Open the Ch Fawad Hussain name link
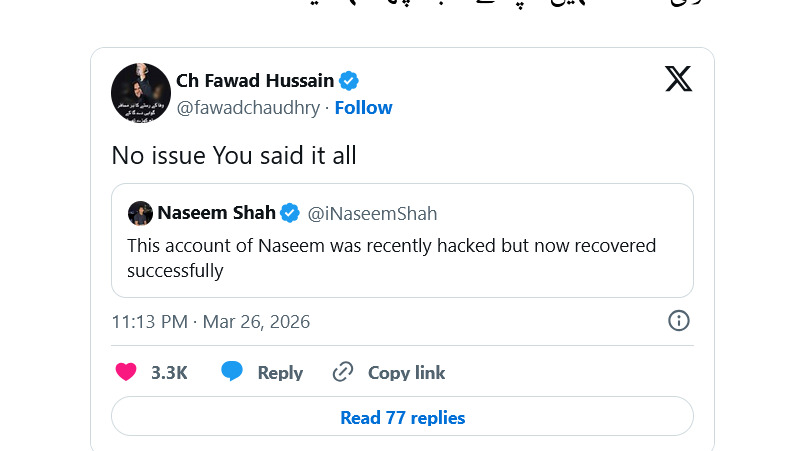Viewport: 790px width, 451px height. pyautogui.click(x=255, y=81)
